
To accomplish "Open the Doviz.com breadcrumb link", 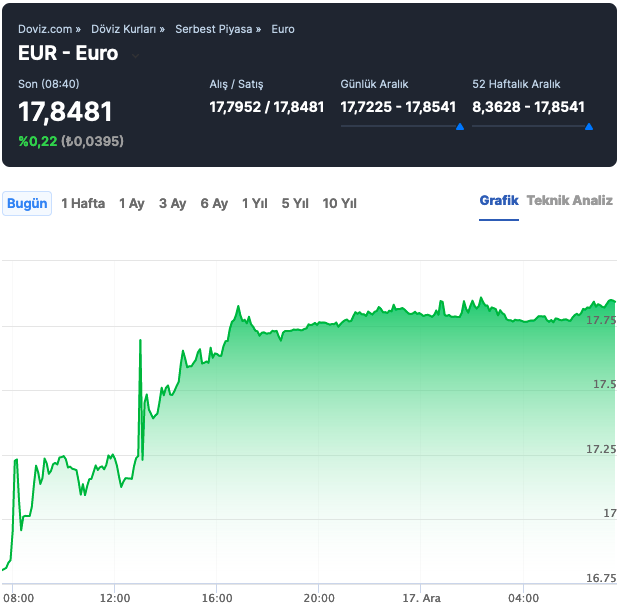I will coord(46,29).
